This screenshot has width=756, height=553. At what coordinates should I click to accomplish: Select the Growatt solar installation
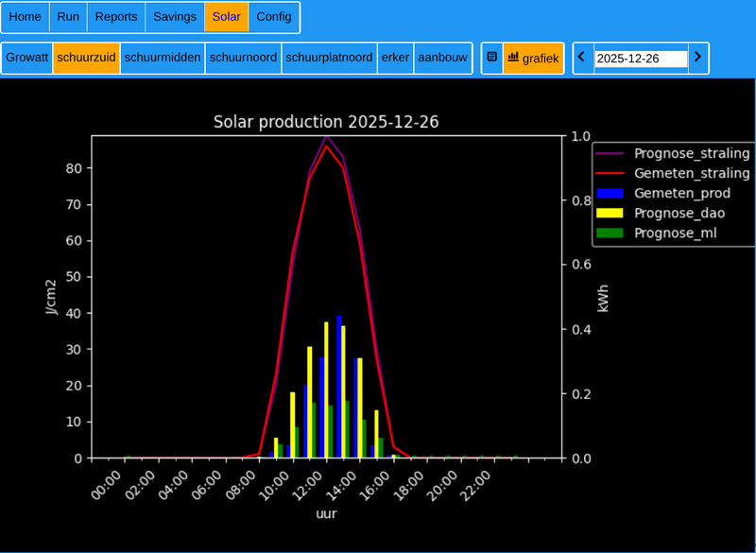27,58
